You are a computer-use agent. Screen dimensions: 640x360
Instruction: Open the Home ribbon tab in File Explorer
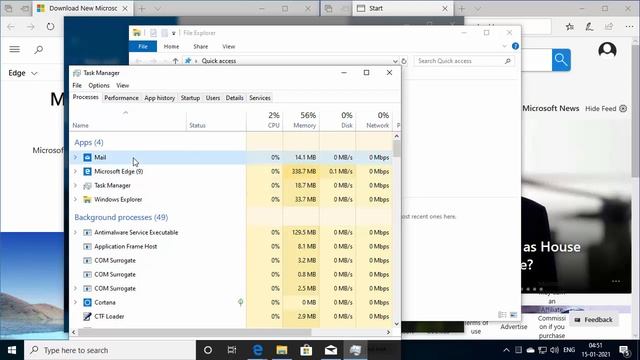pyautogui.click(x=171, y=47)
